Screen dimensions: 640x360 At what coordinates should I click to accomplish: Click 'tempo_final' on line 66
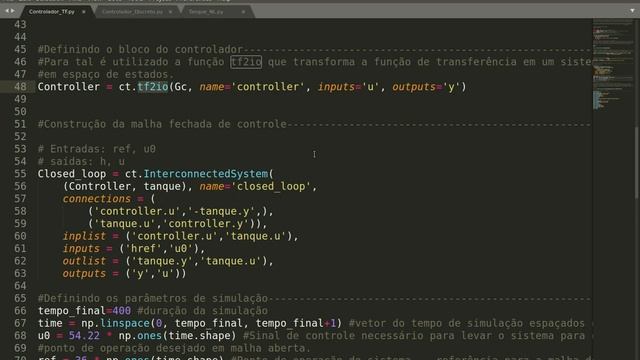click(x=72, y=311)
